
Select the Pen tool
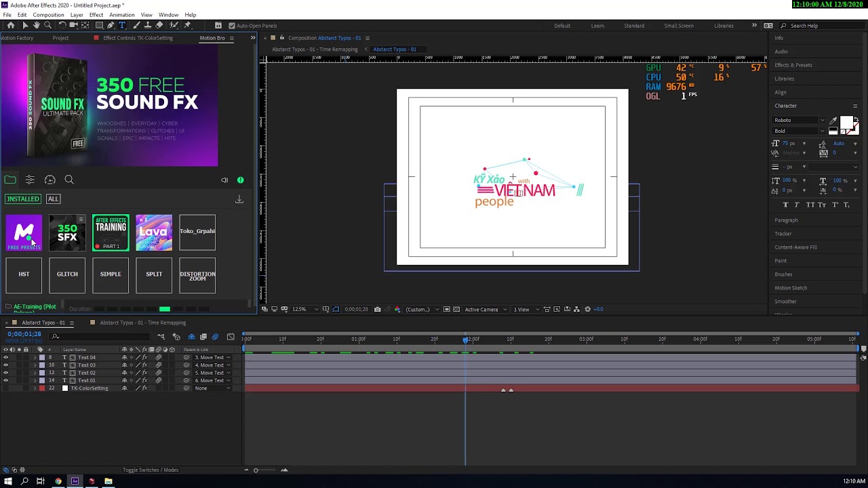(x=111, y=25)
